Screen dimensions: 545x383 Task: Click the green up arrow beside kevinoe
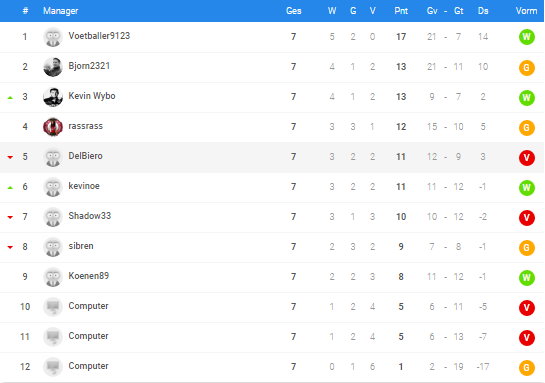[10, 188]
